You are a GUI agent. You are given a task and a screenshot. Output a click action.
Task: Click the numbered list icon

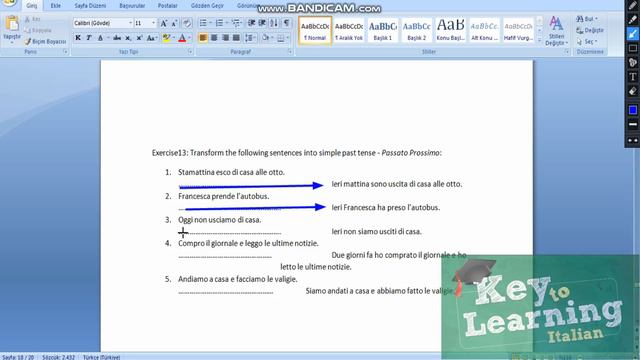point(220,23)
